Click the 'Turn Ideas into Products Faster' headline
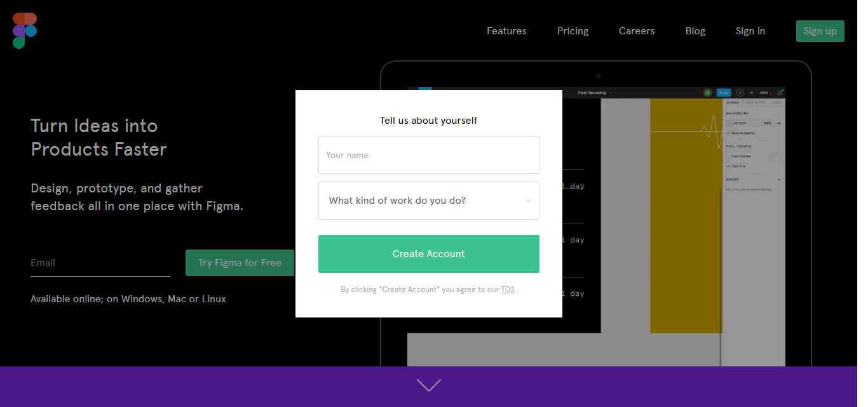Image resolution: width=868 pixels, height=407 pixels. pos(98,137)
